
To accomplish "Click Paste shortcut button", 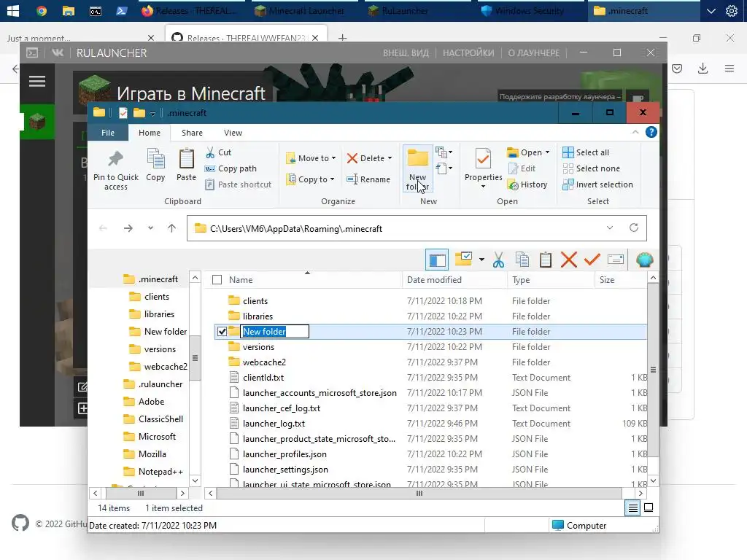I will coord(238,184).
